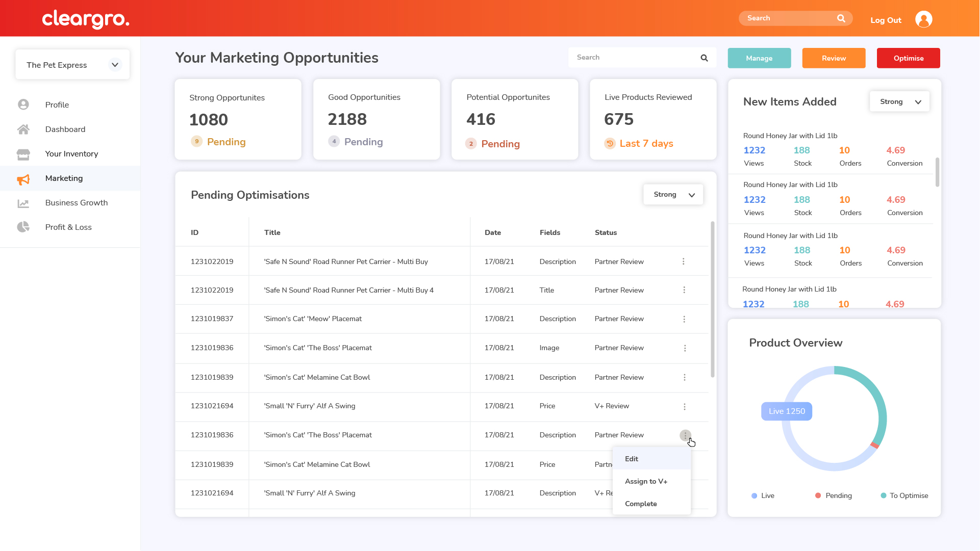Click the megaphone Marketing sidebar icon
980x551 pixels.
coord(23,179)
